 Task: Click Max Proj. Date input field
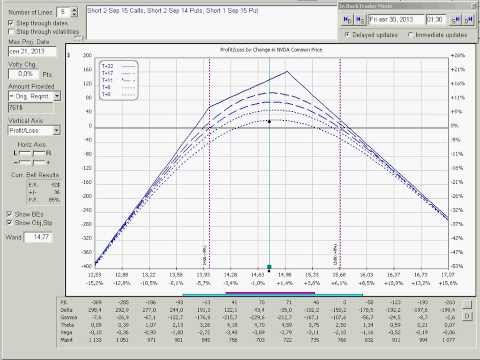32,52
